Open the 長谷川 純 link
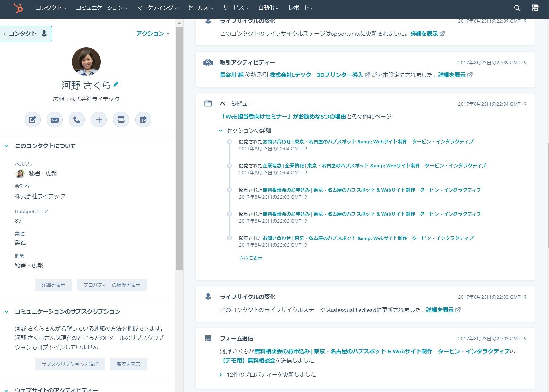The height and width of the screenshot is (392, 549). 232,75
